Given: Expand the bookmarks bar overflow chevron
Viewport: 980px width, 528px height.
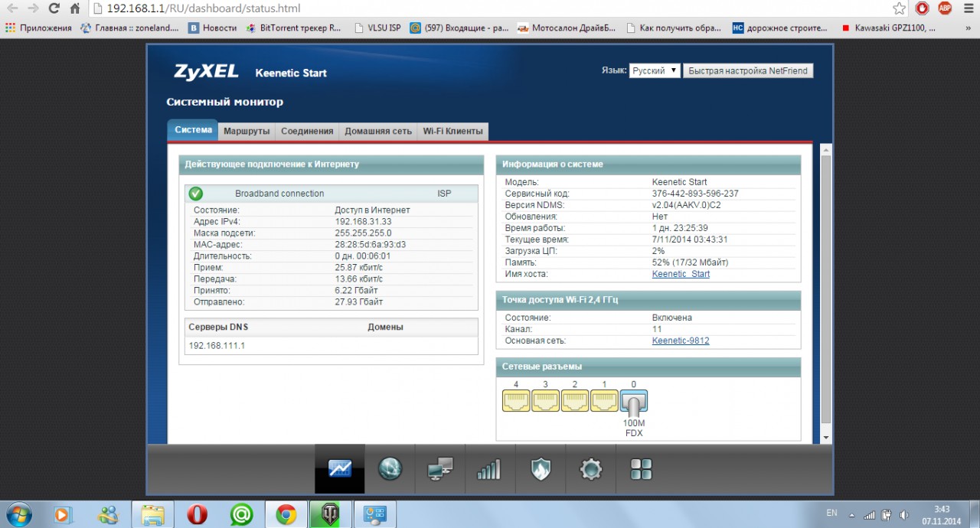Looking at the screenshot, I should click(969, 28).
